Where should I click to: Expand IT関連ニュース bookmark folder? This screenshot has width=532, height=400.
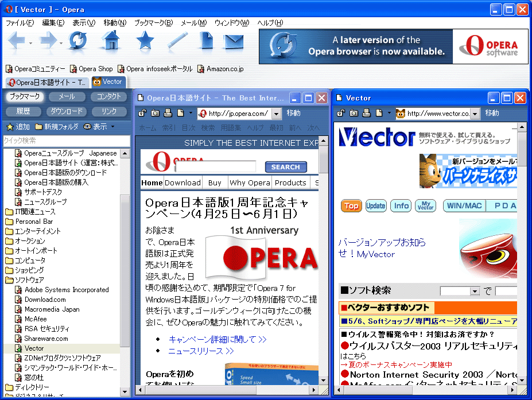[30, 212]
